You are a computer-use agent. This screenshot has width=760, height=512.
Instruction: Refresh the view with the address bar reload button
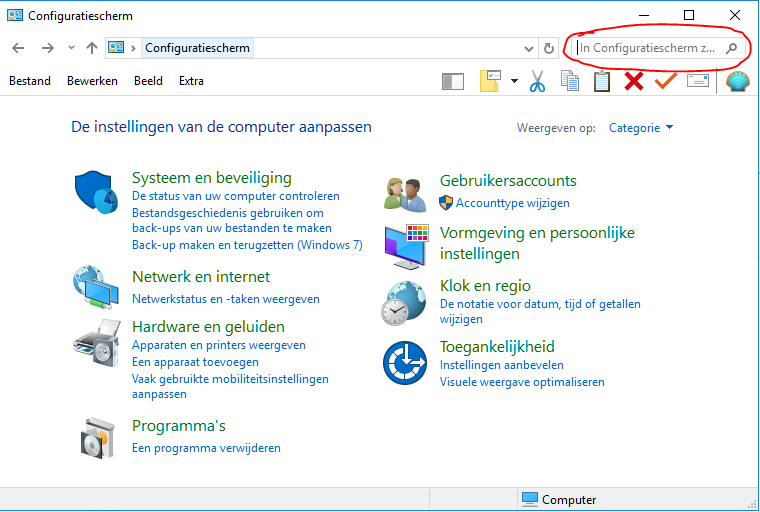pyautogui.click(x=548, y=48)
